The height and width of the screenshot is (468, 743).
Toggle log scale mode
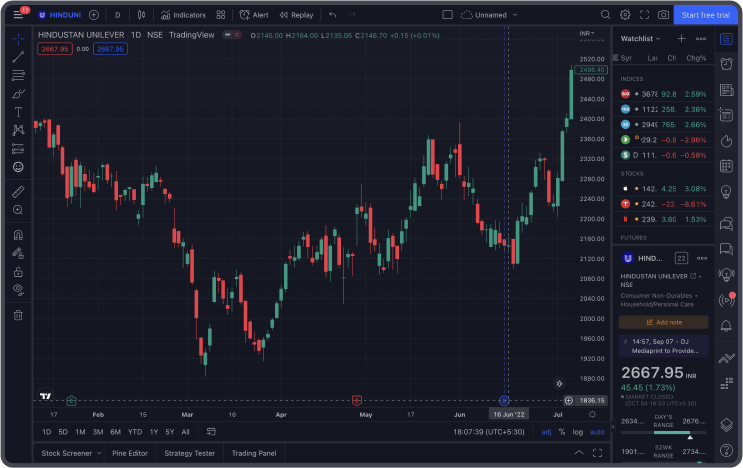[577, 432]
